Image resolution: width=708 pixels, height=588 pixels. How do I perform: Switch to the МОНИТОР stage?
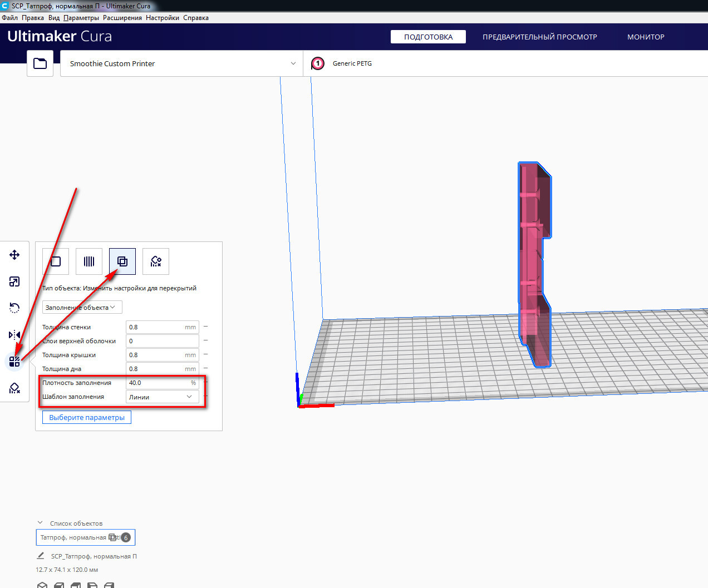[646, 37]
